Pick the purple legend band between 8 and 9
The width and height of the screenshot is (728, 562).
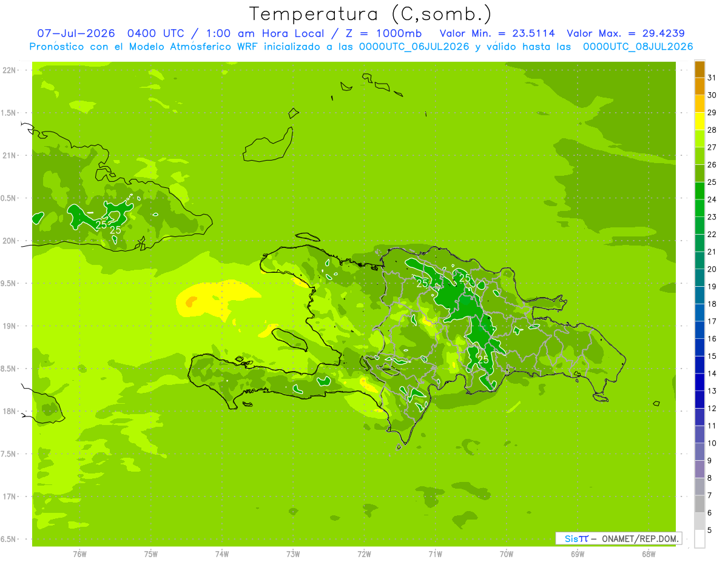pyautogui.click(x=699, y=469)
